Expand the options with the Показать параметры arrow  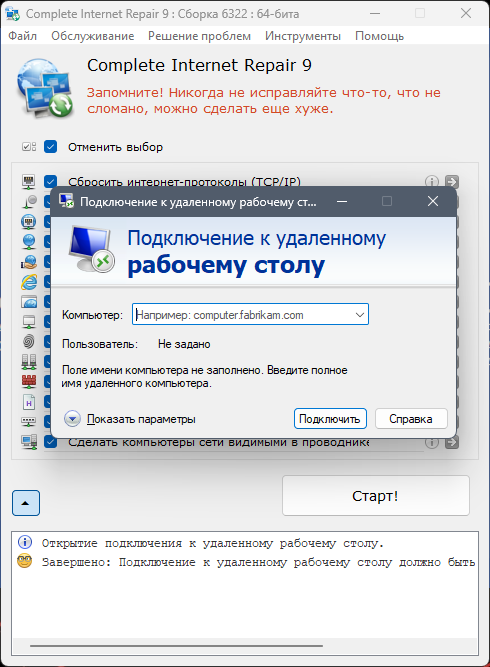(72, 419)
